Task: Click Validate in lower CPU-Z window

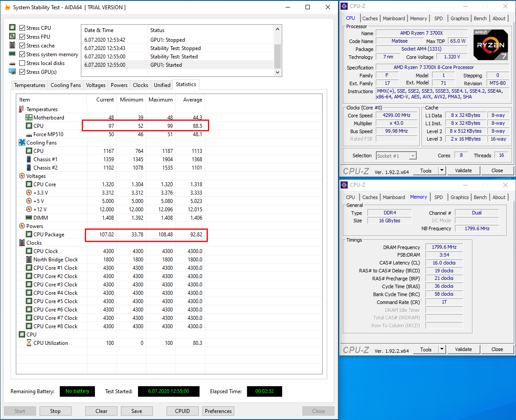Action: point(463,349)
